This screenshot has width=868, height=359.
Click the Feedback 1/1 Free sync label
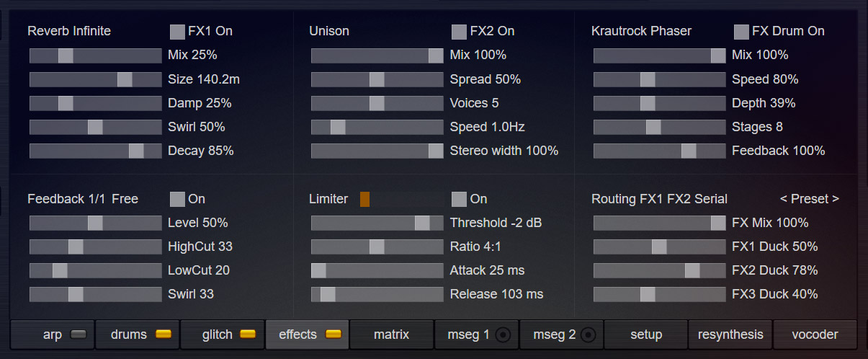[x=82, y=199]
